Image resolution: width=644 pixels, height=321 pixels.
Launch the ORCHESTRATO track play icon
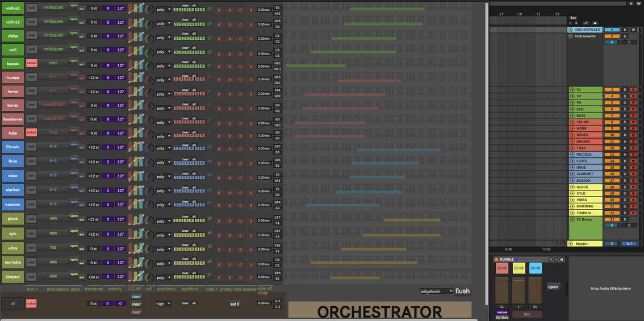571,30
